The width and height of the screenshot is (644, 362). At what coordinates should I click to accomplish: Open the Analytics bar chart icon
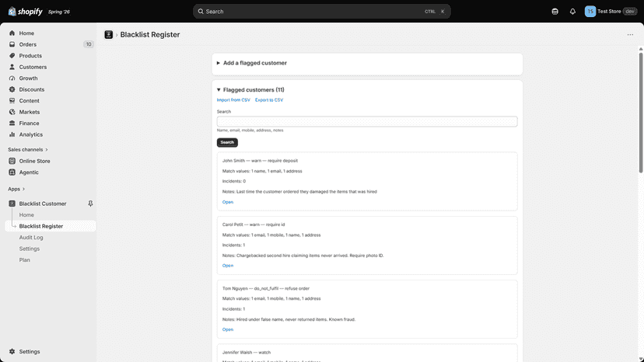12,134
